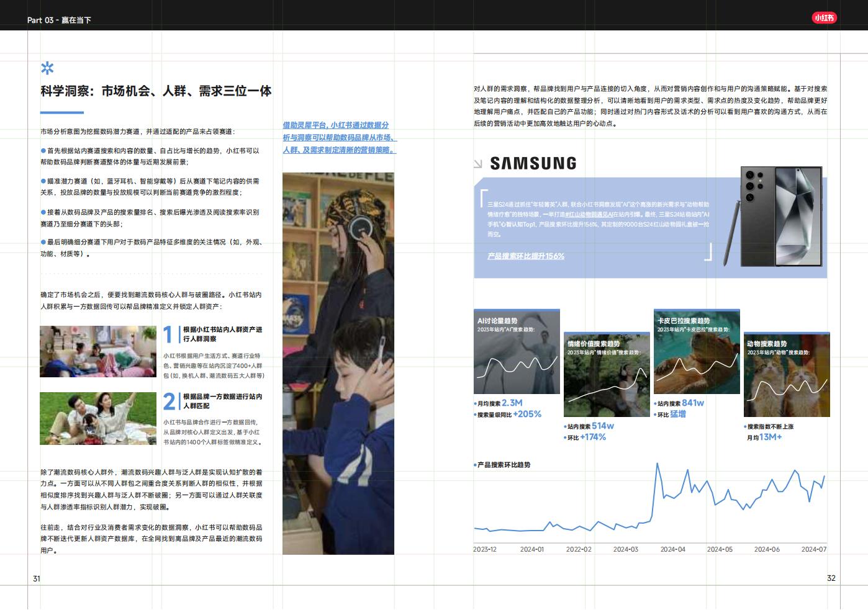Click the 环比 猛增 label
Image resolution: width=868 pixels, height=610 pixels.
(670, 414)
